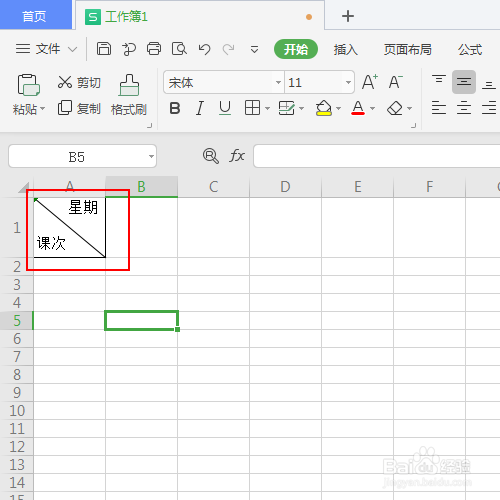Click the Clear eraser icon
Screen dimensions: 500x500
pyautogui.click(x=395, y=108)
